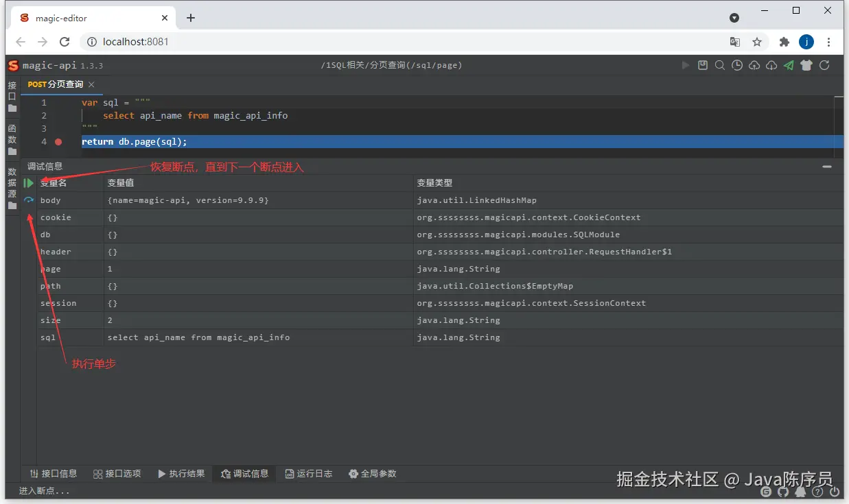Select the header variable row
Screen dimensions: 849x504
click(x=440, y=252)
